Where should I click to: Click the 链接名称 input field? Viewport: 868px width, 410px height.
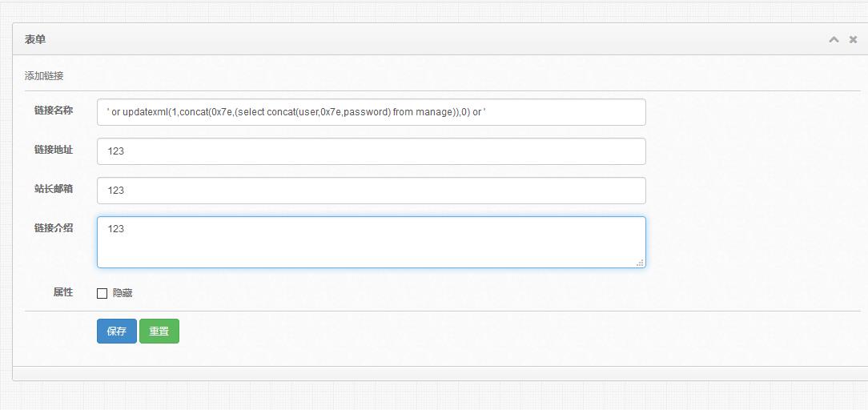pos(372,112)
